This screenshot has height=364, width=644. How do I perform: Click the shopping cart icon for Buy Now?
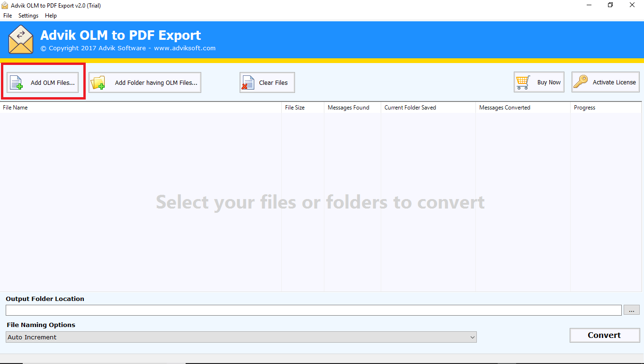point(523,82)
